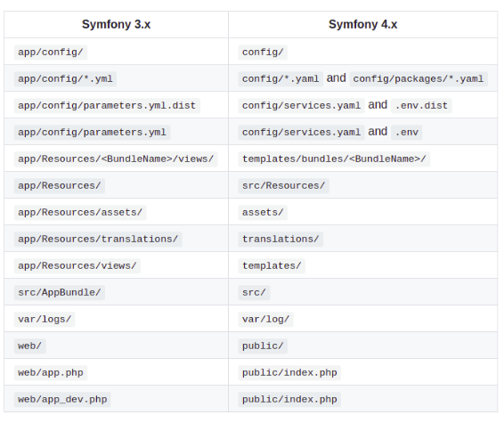Click the standalone '.env' code text
The height and width of the screenshot is (423, 504).
pyautogui.click(x=407, y=132)
